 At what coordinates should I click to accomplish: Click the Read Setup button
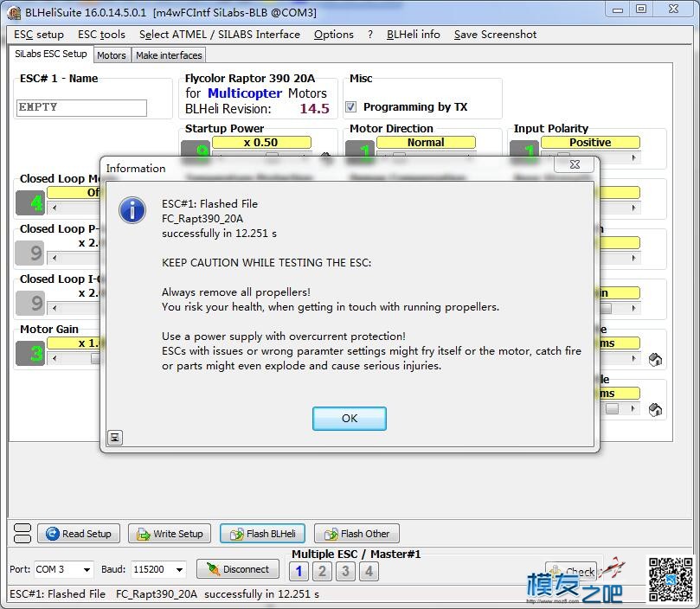(79, 534)
